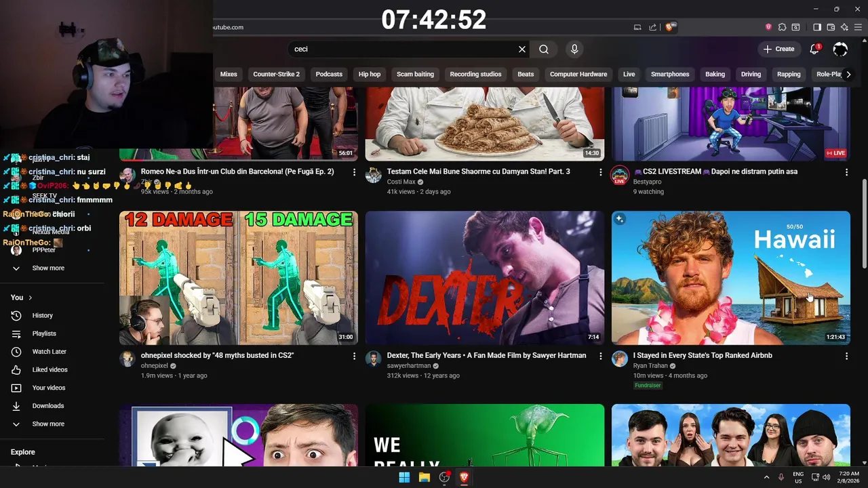Open the Dexter video thumbnail
This screenshot has width=868, height=488.
(485, 278)
